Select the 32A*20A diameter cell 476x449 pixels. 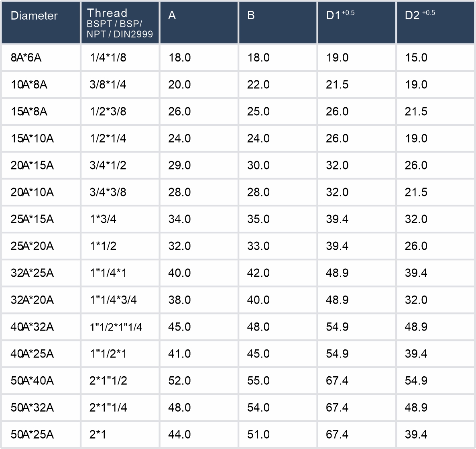point(32,300)
